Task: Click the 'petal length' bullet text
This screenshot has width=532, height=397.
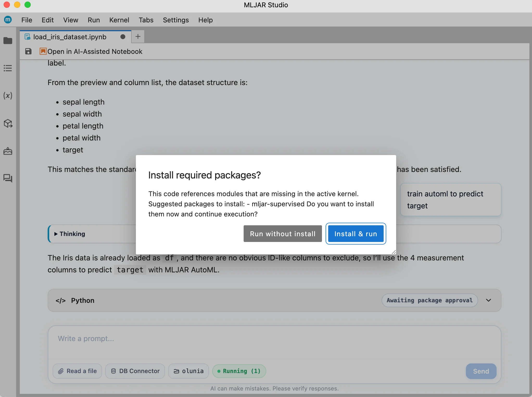Action: pyautogui.click(x=83, y=126)
